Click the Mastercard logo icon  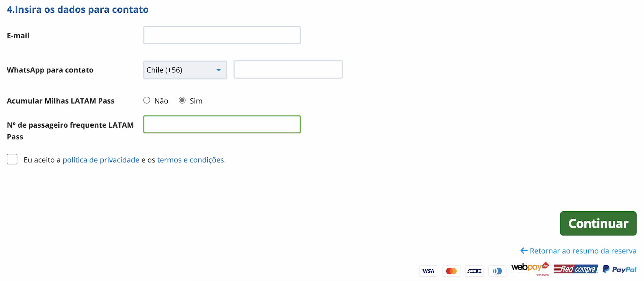pos(451,271)
